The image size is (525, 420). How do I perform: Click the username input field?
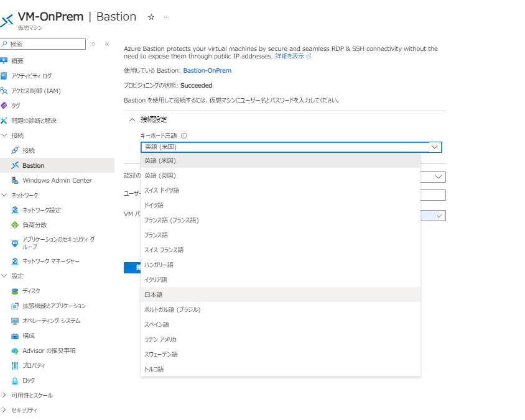tap(433, 195)
